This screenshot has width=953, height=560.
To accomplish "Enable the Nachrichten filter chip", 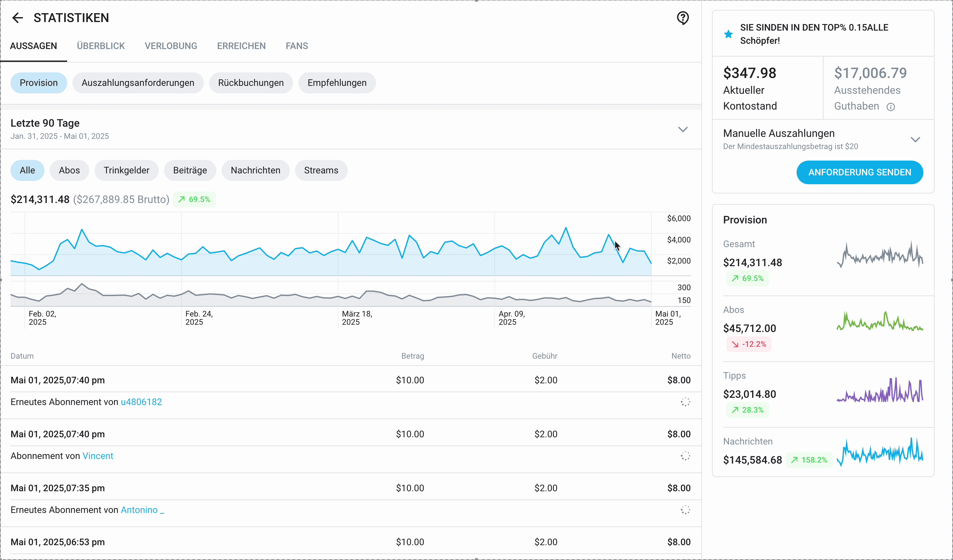I will 255,170.
